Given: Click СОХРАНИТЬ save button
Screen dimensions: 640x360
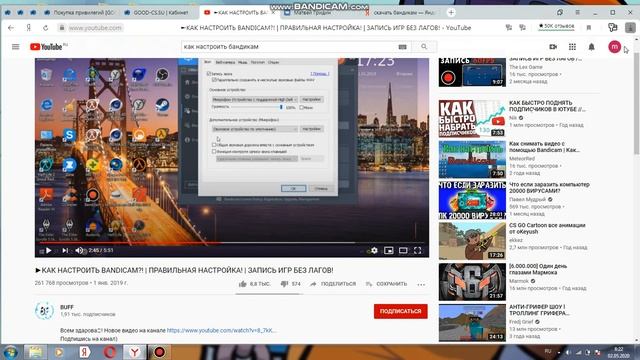Looking at the screenshot, I should pyautogui.click(x=386, y=284).
